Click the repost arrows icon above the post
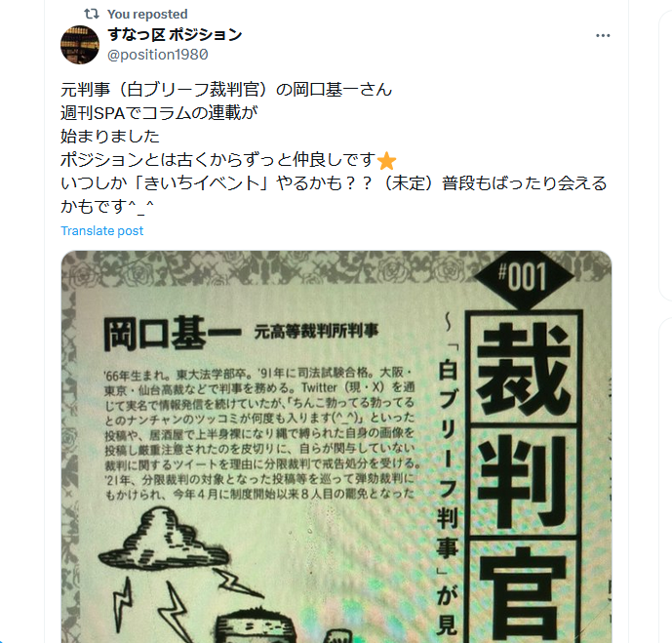 92,14
